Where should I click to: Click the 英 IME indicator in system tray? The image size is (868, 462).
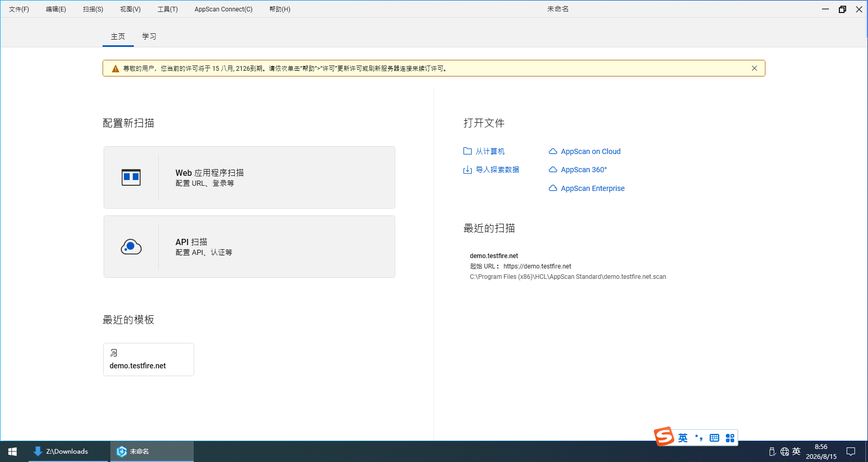[x=796, y=452]
